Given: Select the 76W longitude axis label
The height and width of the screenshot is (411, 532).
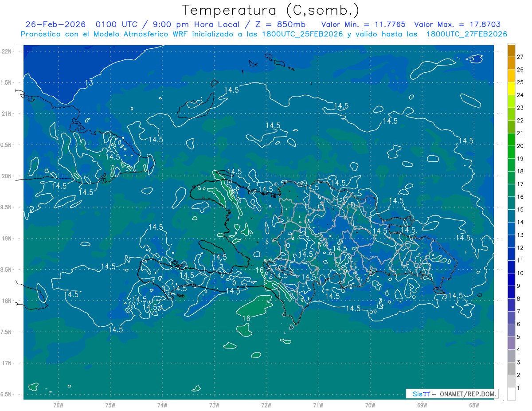Looking at the screenshot, I should pyautogui.click(x=58, y=405).
